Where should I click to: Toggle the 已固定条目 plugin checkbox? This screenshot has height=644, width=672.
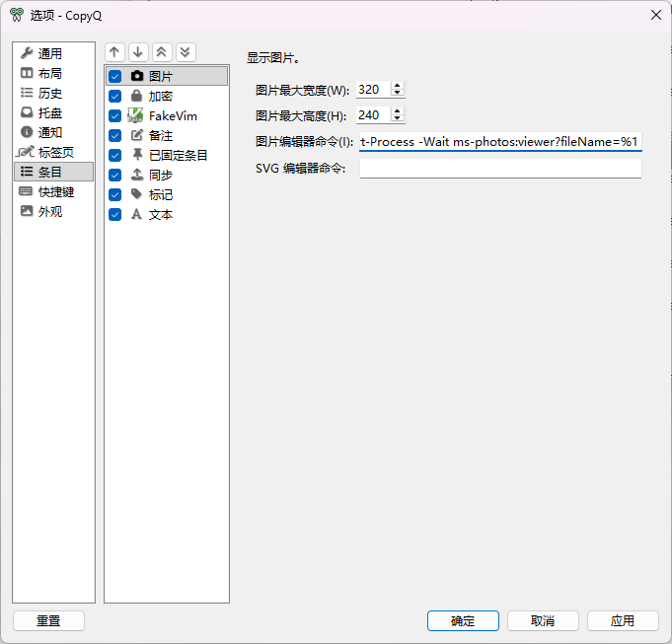pos(114,155)
